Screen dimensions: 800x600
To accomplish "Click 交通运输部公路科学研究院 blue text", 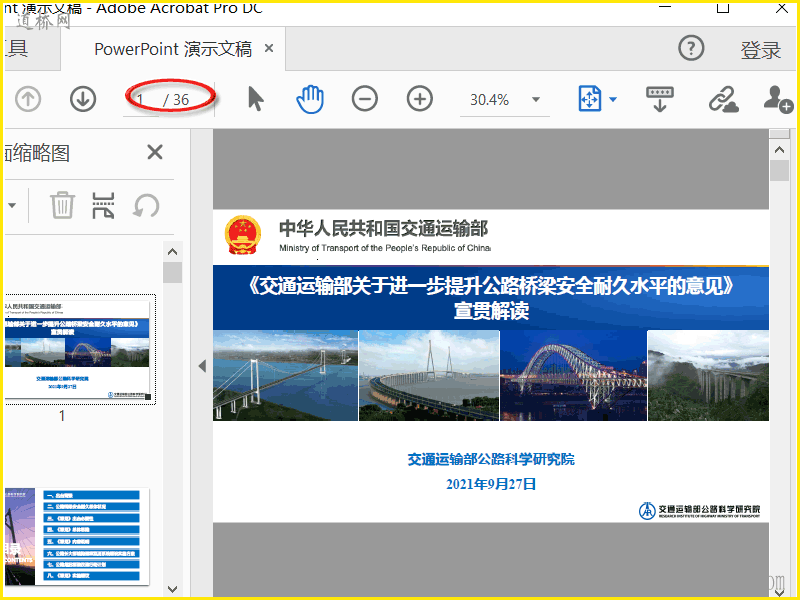I will (x=491, y=459).
